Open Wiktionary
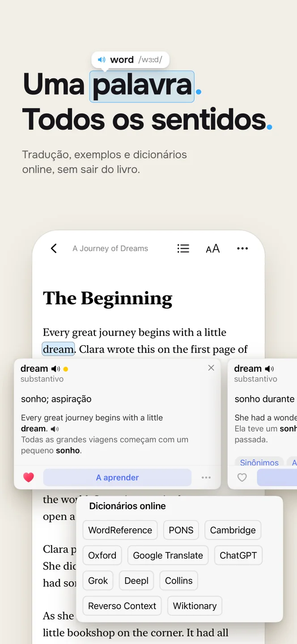The height and width of the screenshot is (644, 297). click(x=195, y=606)
